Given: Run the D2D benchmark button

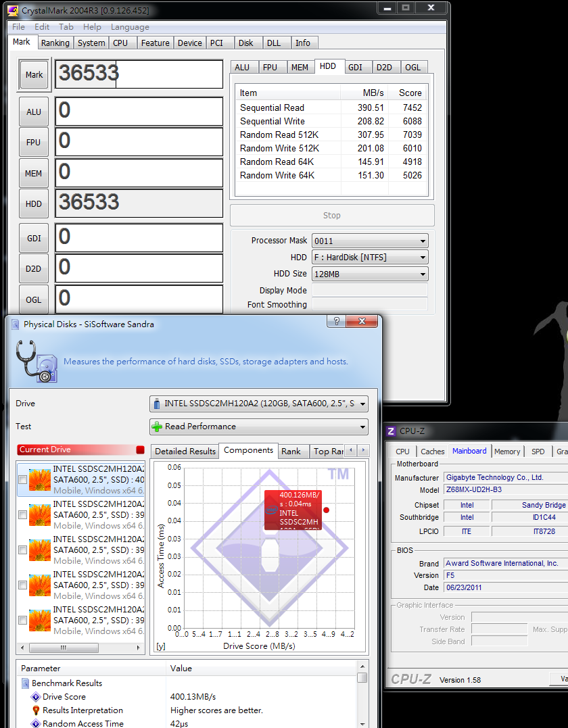Looking at the screenshot, I should pos(34,269).
